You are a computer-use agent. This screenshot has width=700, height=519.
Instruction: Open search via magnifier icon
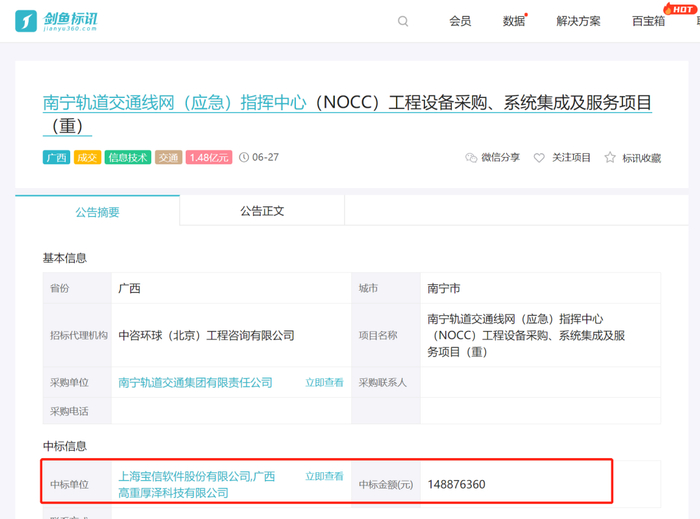pos(403,21)
